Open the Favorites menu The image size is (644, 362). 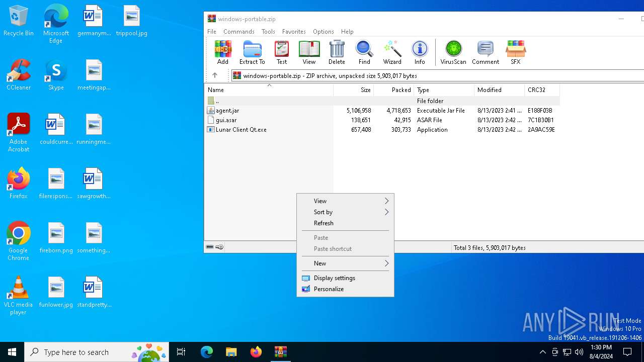click(x=294, y=31)
